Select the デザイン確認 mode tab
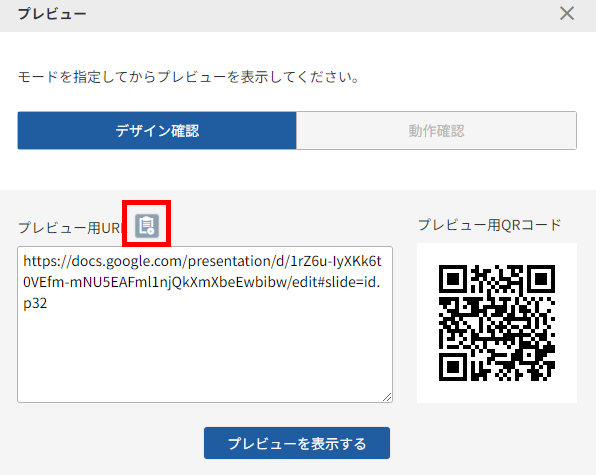 (157, 131)
